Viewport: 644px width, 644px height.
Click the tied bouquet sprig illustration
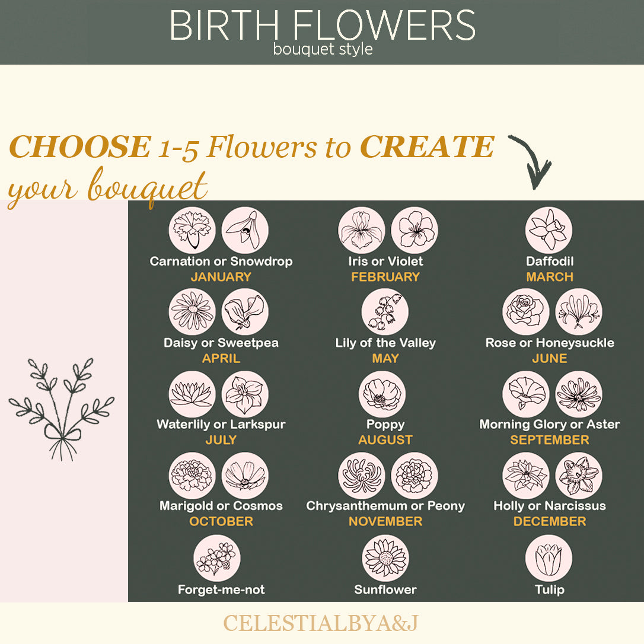click(x=61, y=408)
